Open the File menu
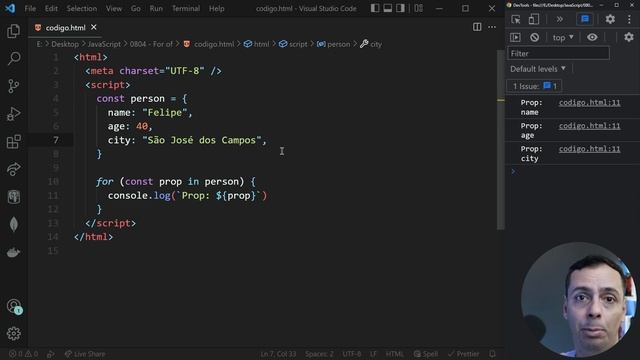Image resolution: width=640 pixels, height=360 pixels. point(30,8)
